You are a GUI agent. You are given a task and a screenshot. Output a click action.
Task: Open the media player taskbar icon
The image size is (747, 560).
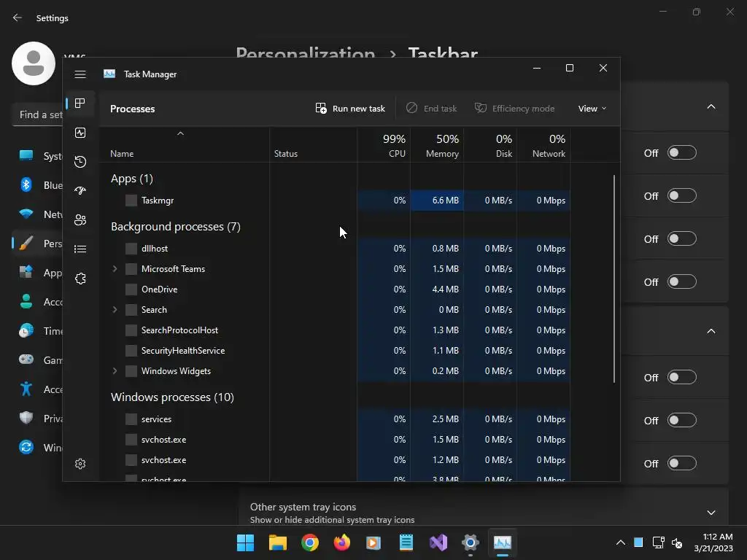[373, 542]
